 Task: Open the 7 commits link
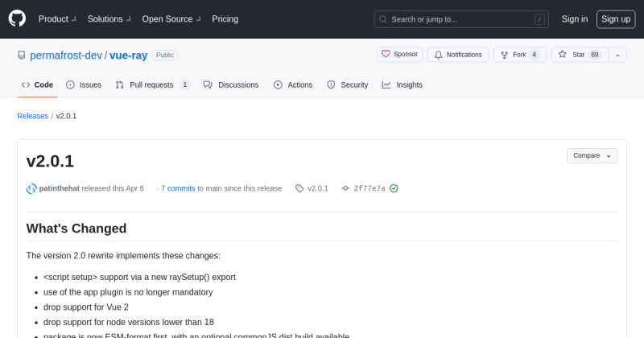point(178,188)
